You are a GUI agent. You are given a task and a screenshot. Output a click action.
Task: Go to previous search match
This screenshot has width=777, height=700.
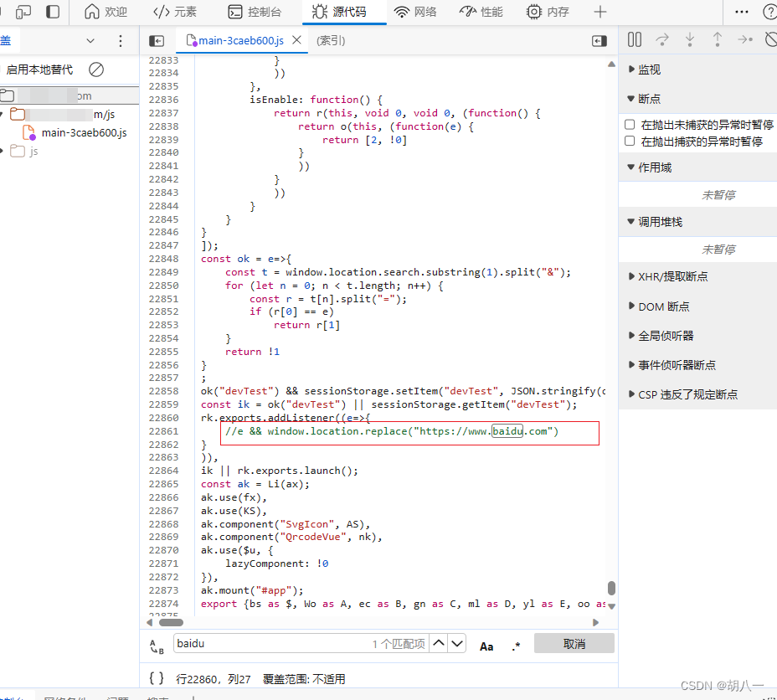click(x=439, y=643)
